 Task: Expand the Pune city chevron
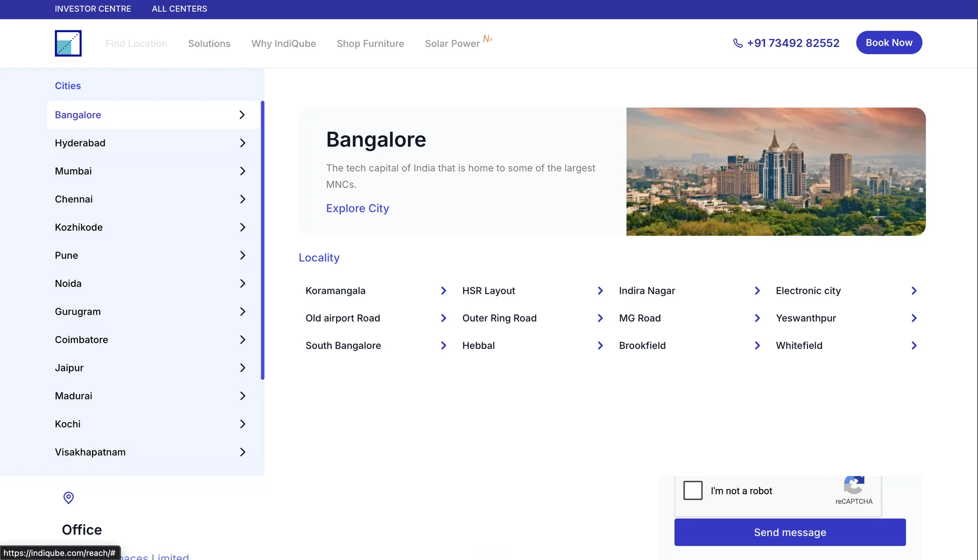243,256
